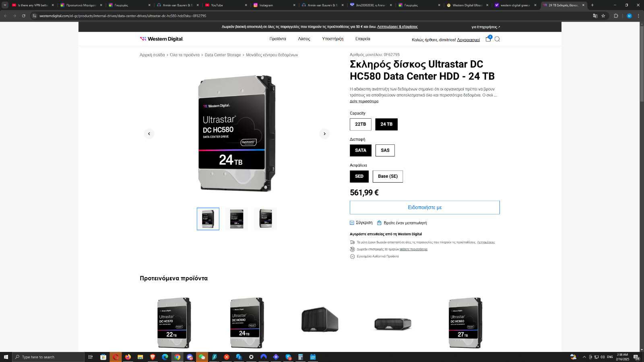Toggle the Σύγκριση compare option
Image resolution: width=644 pixels, height=362 pixels.
pyautogui.click(x=361, y=223)
